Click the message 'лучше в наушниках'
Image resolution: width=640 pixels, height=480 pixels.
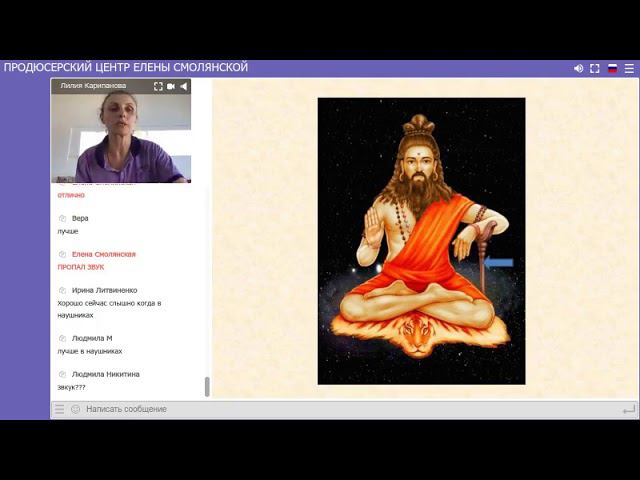90,351
